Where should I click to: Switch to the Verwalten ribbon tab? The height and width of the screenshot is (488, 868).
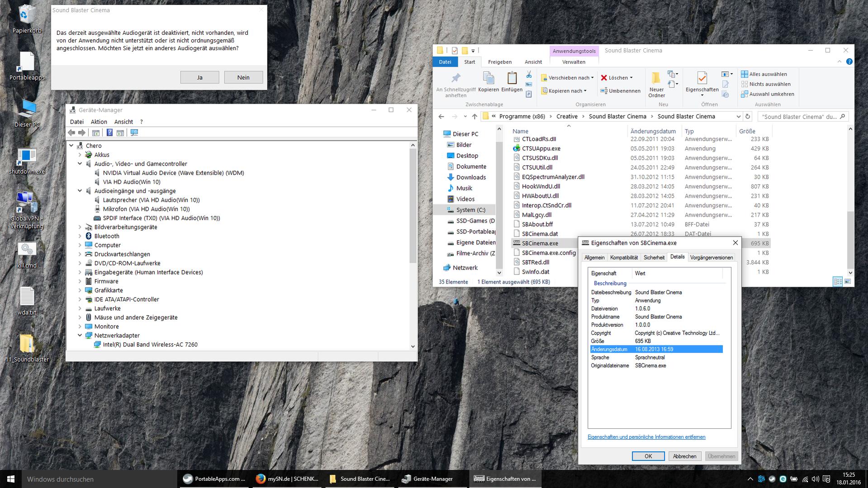point(574,62)
